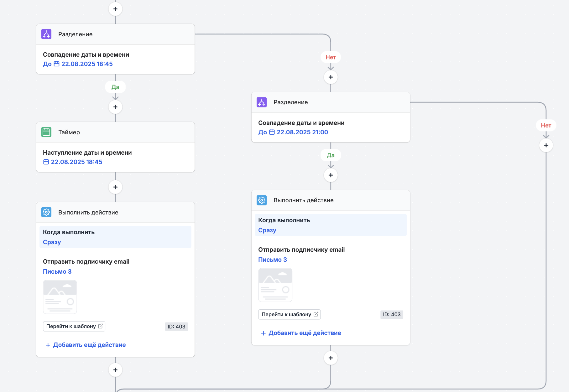The image size is (569, 392).
Task: Select the green Таймер calendar icon
Action: (x=46, y=132)
